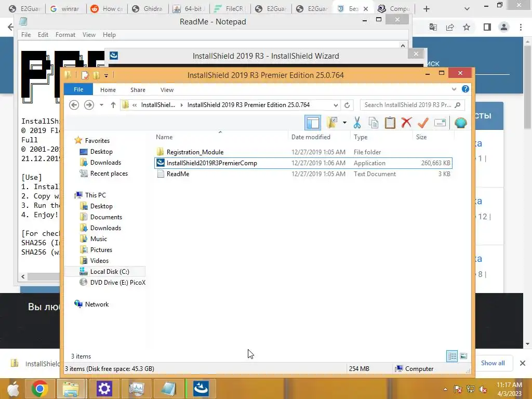Select Favorites in navigation pane
Viewport: 532px width, 399px height.
[97, 140]
